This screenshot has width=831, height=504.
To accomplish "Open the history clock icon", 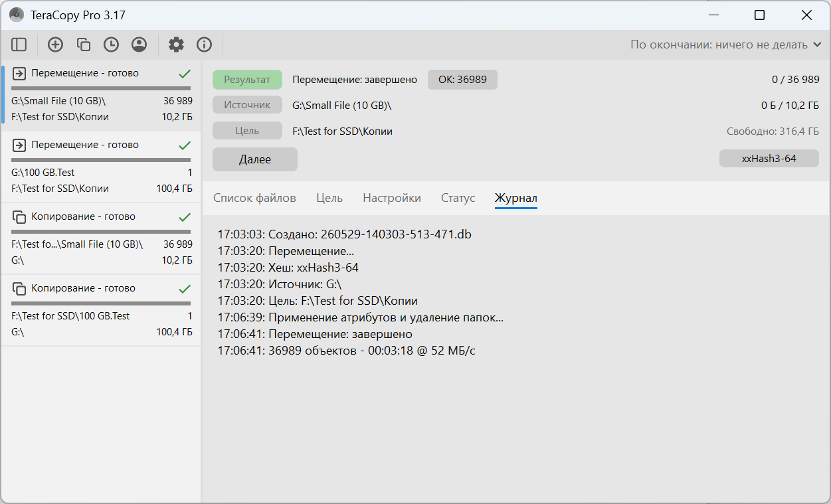I will 111,45.
